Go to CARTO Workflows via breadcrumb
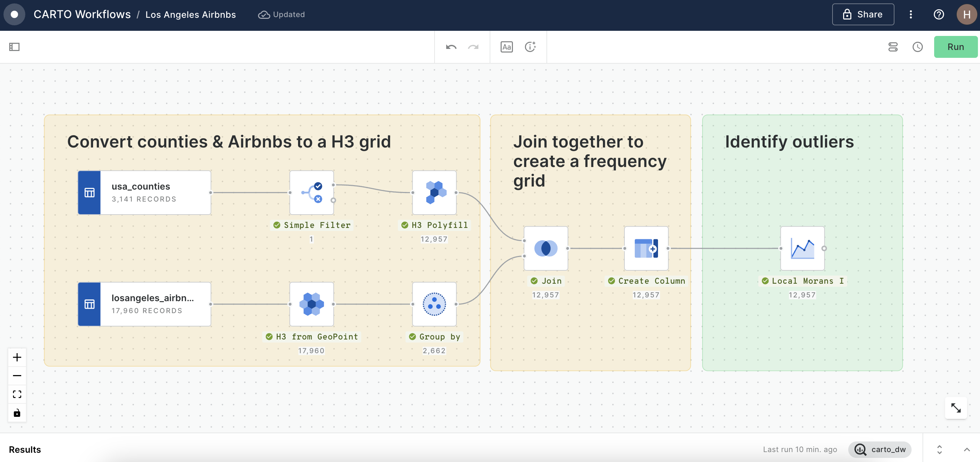 pos(82,14)
